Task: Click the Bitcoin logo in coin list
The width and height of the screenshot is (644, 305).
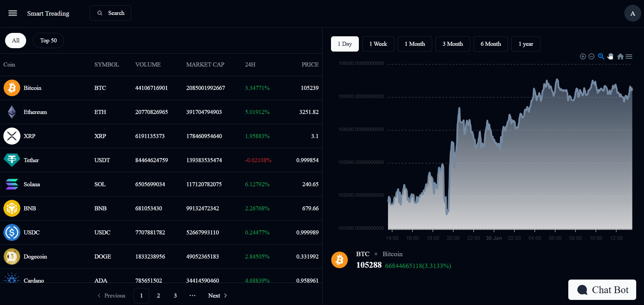Action: tap(12, 88)
